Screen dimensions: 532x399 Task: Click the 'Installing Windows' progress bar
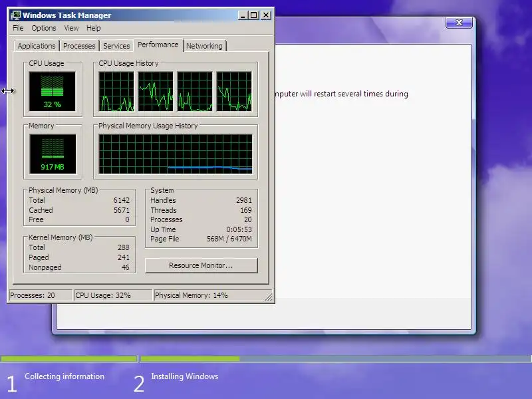(x=336, y=358)
